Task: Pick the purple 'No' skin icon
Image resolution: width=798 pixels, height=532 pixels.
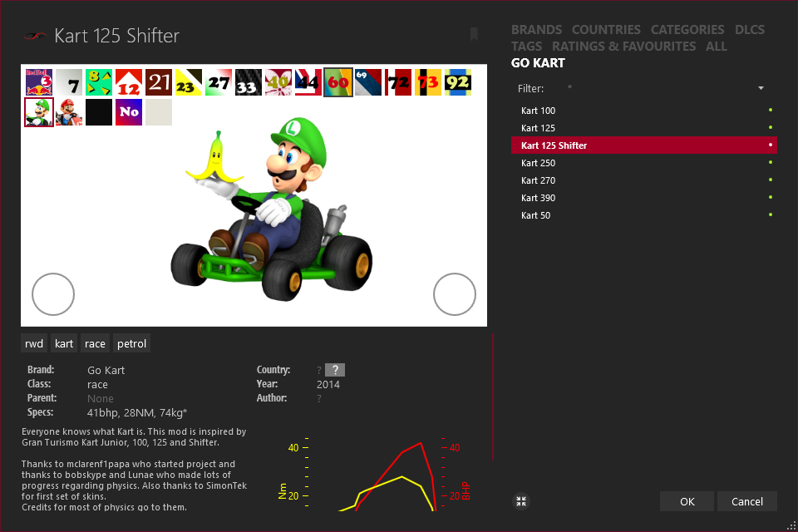Action: [129, 112]
